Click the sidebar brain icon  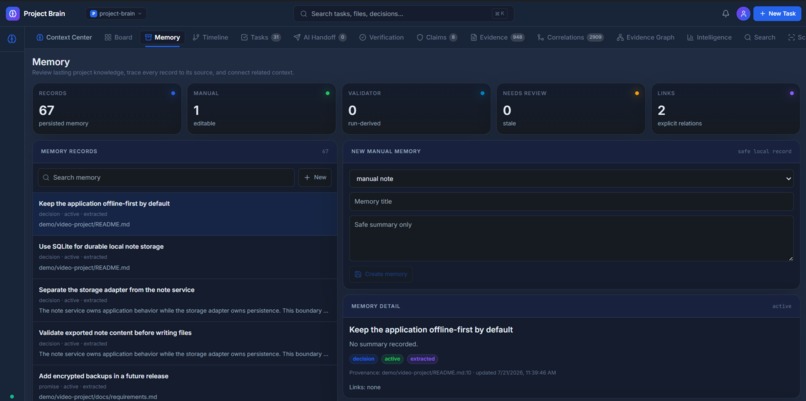[x=12, y=39]
